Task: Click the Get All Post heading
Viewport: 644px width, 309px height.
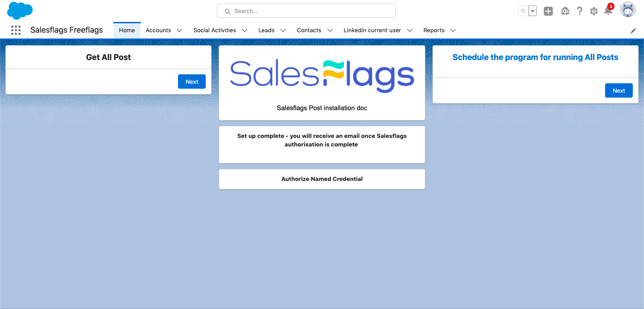Action: 109,57
